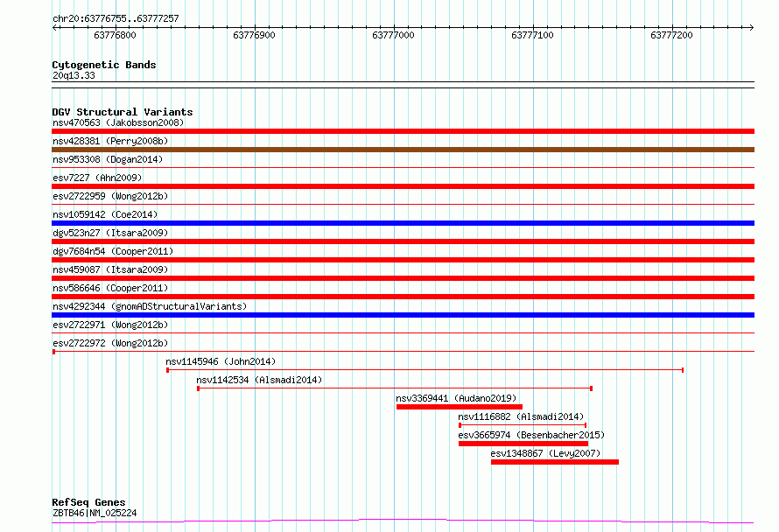Select the red esv1348867 variant bar

555,462
